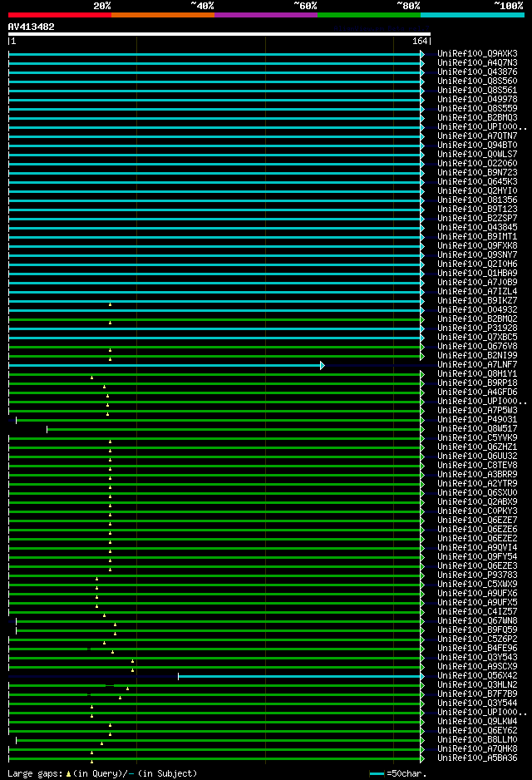The width and height of the screenshot is (532, 780).
Task: Select the UniRef100_Q3HLN2 label
Action: pyautogui.click(x=477, y=684)
